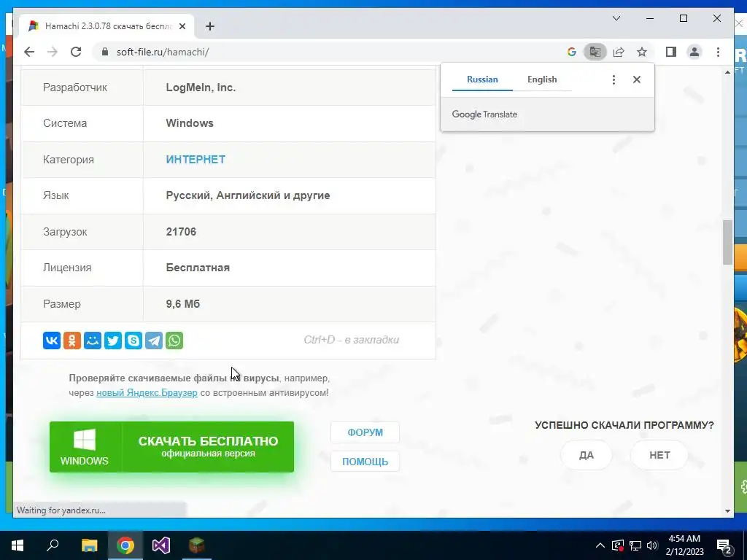The height and width of the screenshot is (560, 747).
Task: Open the tab search chevron
Action: pos(616,18)
